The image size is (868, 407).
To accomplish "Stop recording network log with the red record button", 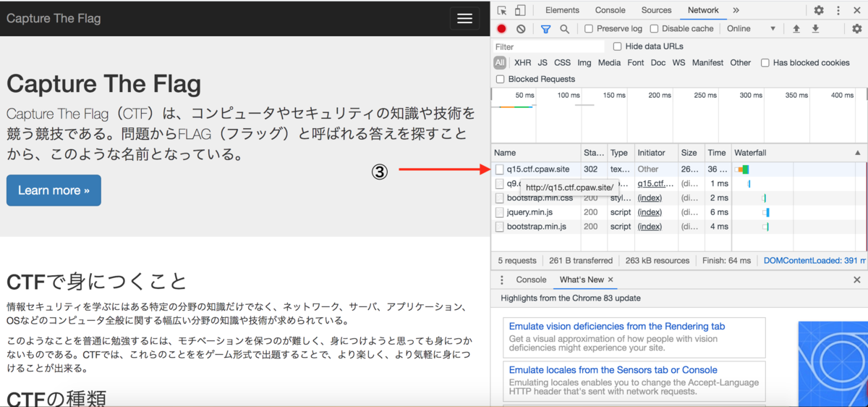I will [x=501, y=29].
